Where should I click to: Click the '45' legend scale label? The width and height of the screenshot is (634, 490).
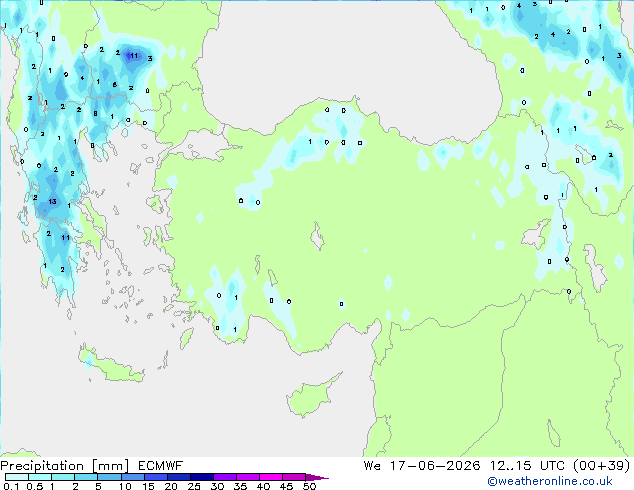286,486
